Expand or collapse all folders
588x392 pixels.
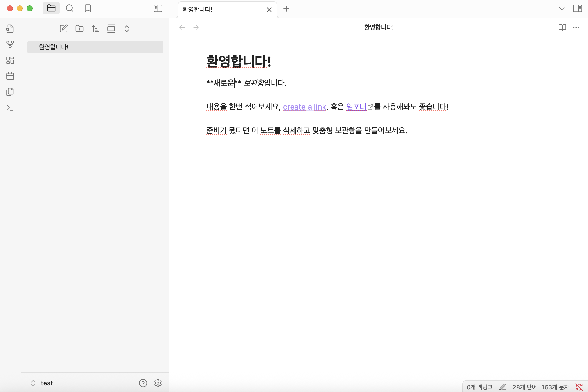[x=127, y=28]
